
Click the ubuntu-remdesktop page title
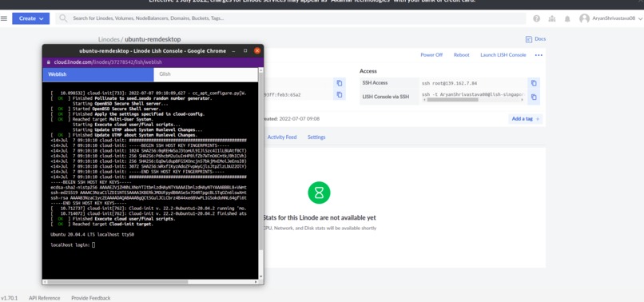tap(153, 39)
